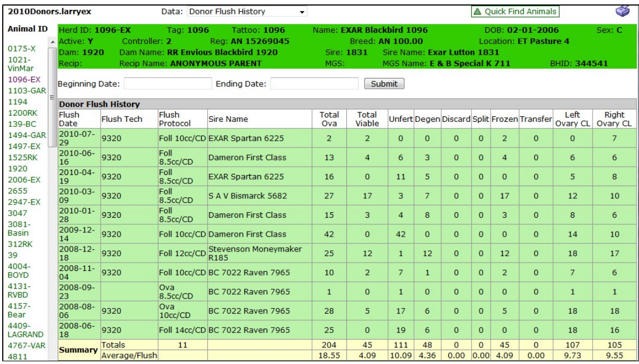Click the Submit button
The height and width of the screenshot is (364, 639).
[x=384, y=84]
